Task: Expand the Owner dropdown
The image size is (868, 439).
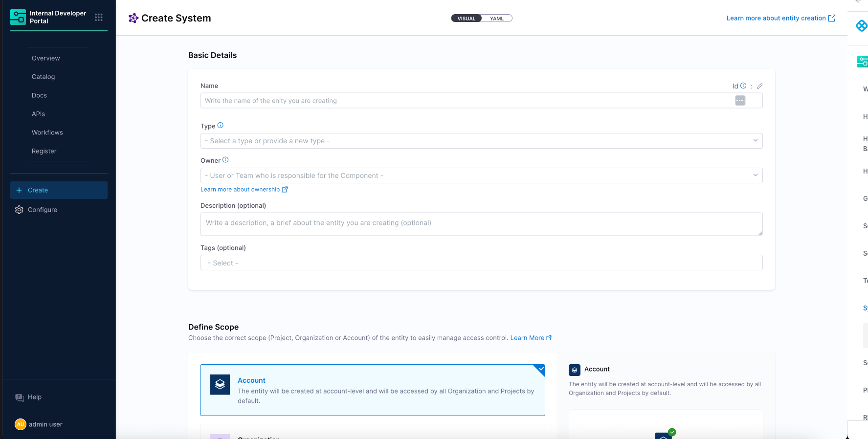Action: tap(481, 176)
